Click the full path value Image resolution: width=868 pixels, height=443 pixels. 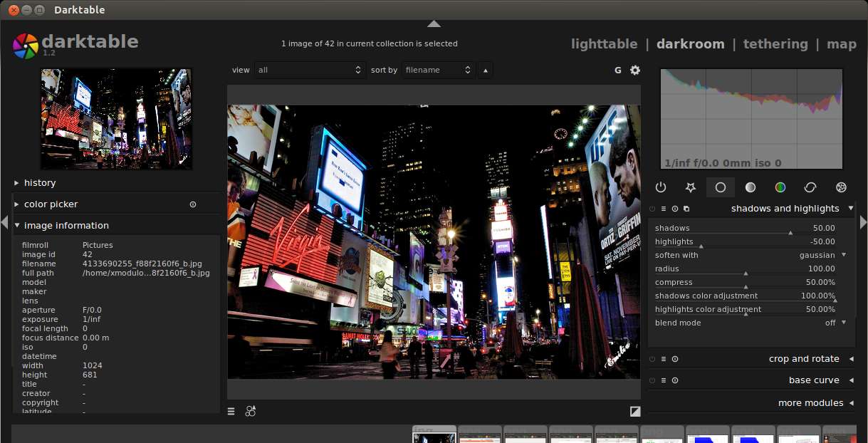click(x=146, y=273)
